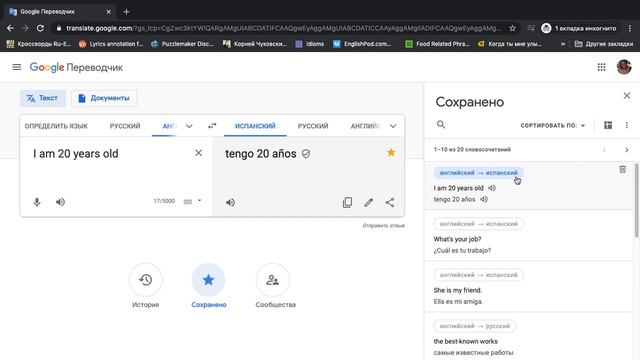Expand the target language list
640x360 pixels.
point(393,126)
